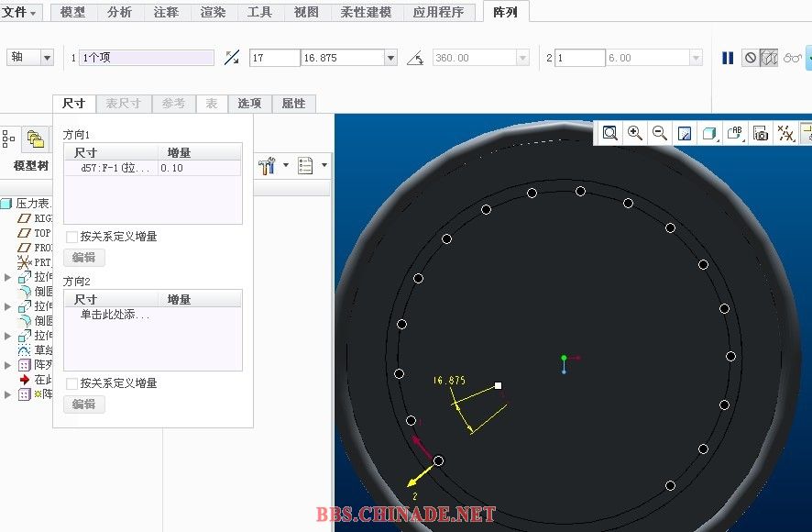Click 单击此处添 to add direction 2 dimension
The width and height of the screenshot is (812, 532).
point(115,315)
